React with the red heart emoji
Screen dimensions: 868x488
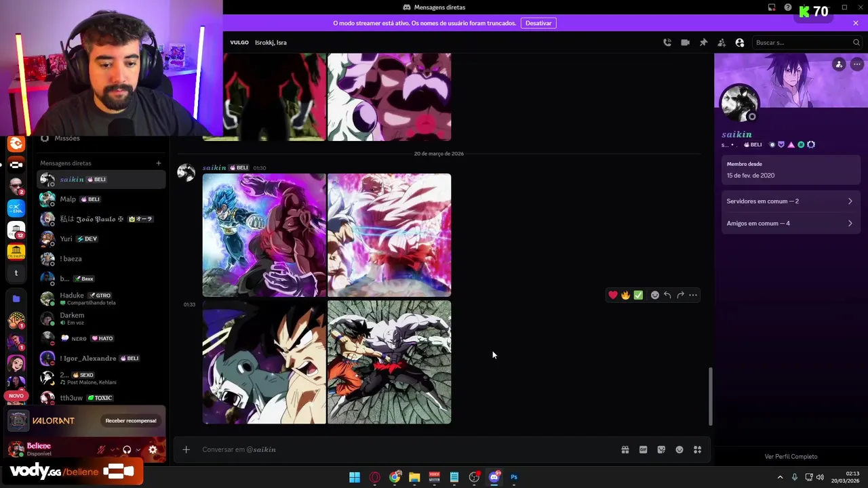(x=613, y=295)
